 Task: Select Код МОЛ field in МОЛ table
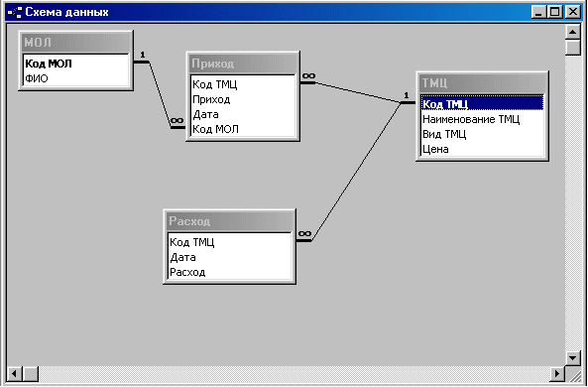click(x=76, y=64)
